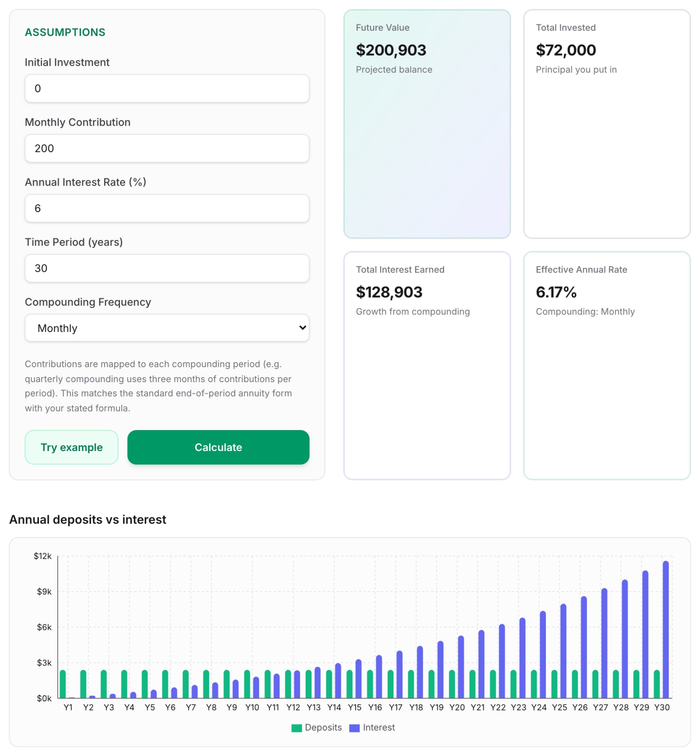Image resolution: width=700 pixels, height=756 pixels.
Task: Select the $200,903 Future Value amount
Action: pyautogui.click(x=391, y=50)
